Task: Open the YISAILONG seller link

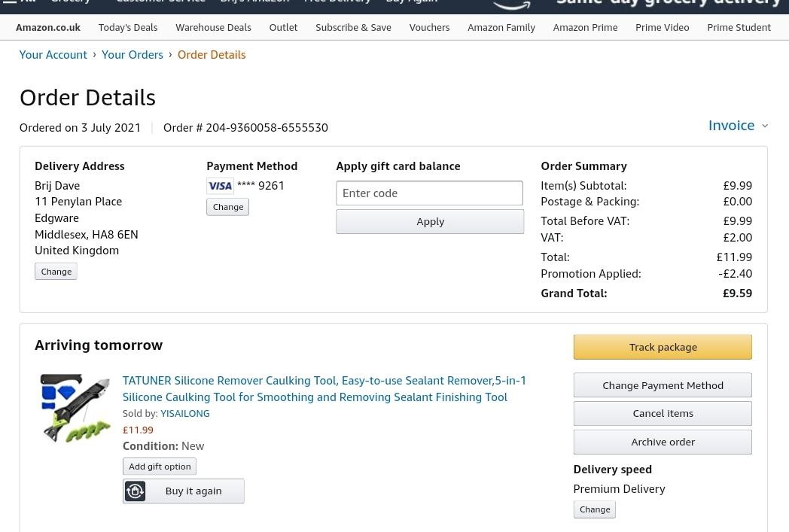Action: tap(184, 413)
